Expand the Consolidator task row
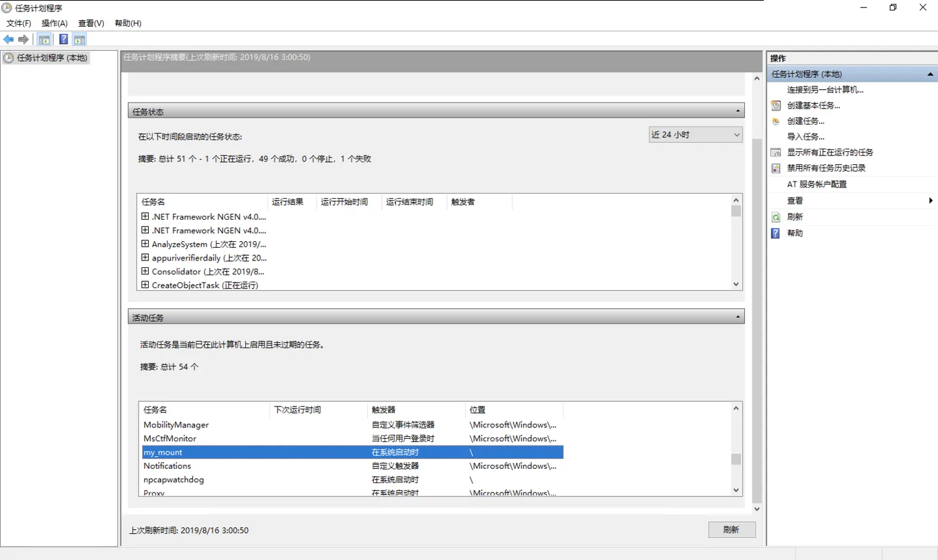This screenshot has height=560, width=938. click(145, 271)
